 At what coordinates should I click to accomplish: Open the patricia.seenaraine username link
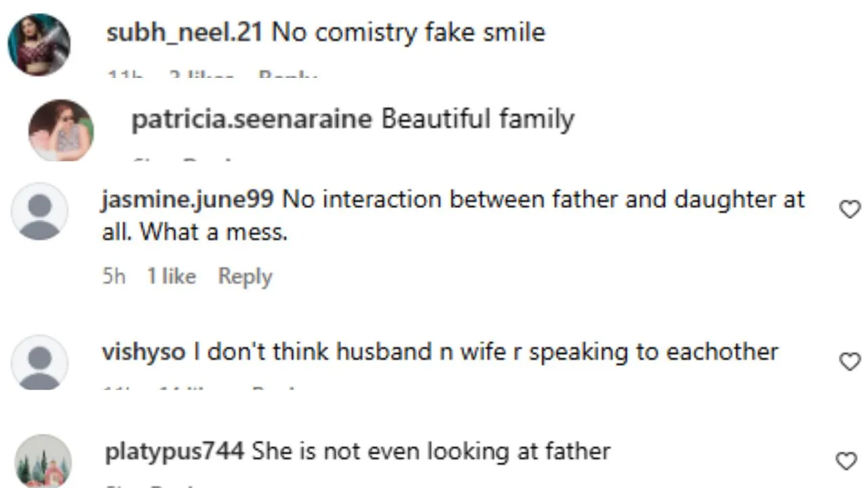click(x=252, y=119)
